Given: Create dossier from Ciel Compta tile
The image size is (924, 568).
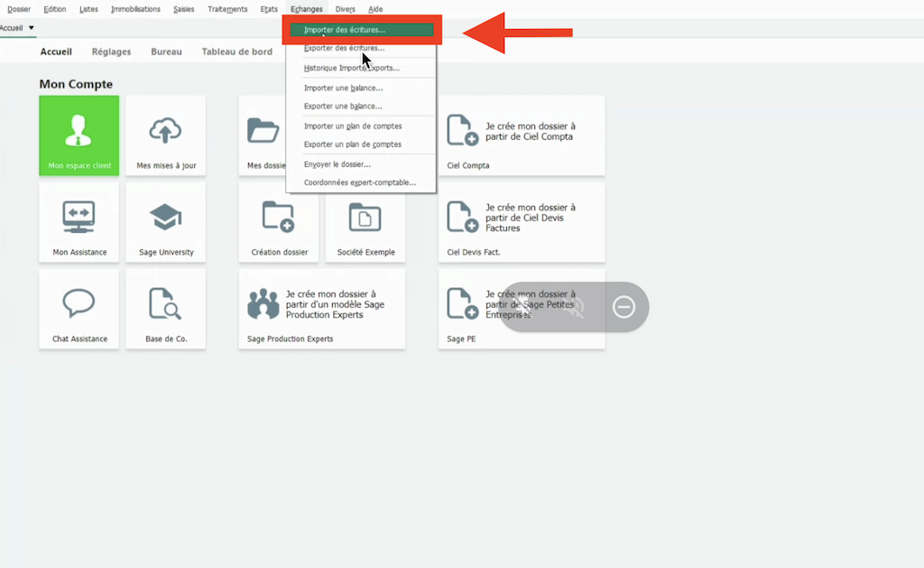Looking at the screenshot, I should click(522, 135).
